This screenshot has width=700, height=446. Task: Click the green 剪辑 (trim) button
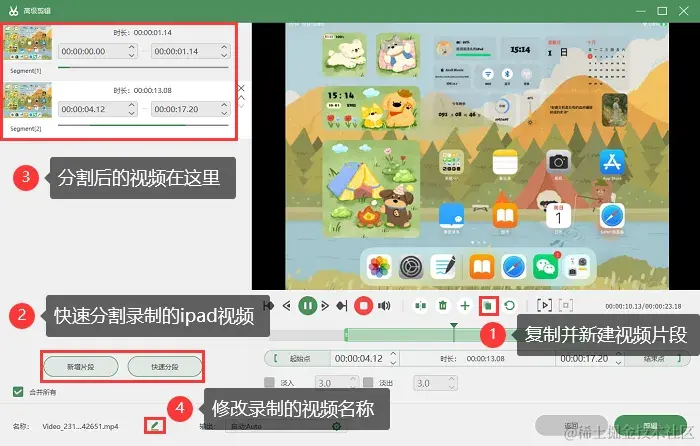click(650, 425)
